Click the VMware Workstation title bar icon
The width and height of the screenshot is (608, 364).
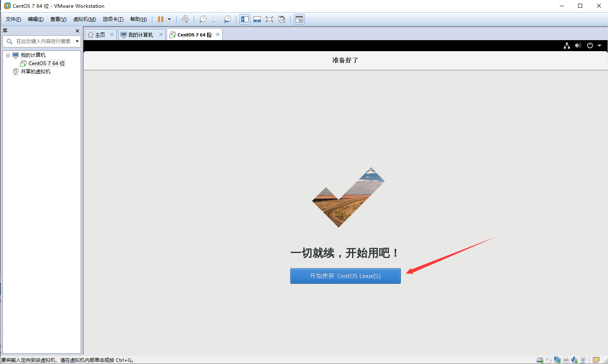(x=7, y=6)
